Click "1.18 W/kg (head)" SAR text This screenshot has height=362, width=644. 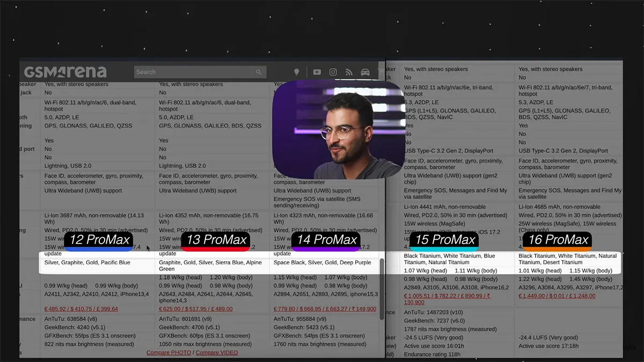[181, 278]
